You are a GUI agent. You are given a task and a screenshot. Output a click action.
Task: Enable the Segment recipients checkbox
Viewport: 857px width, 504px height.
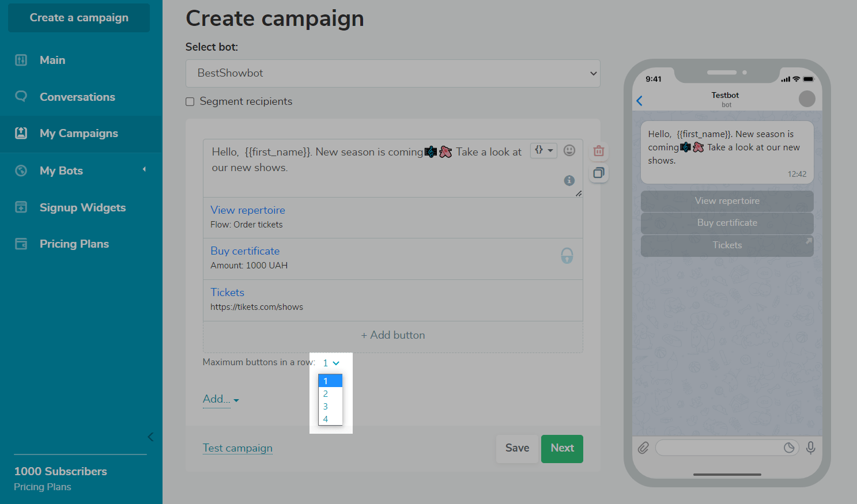coord(190,102)
